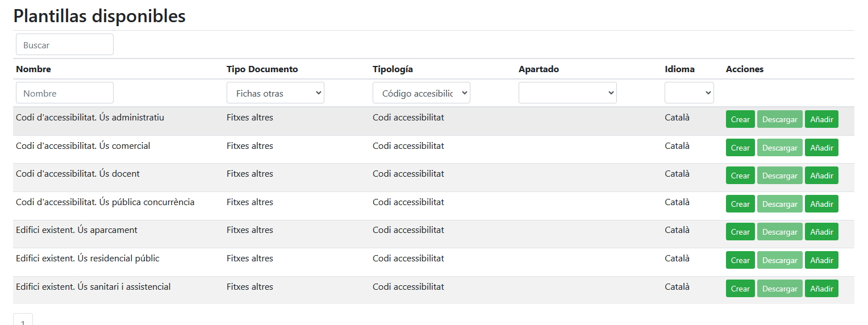Click Añadir for Ús docent template

[821, 176]
